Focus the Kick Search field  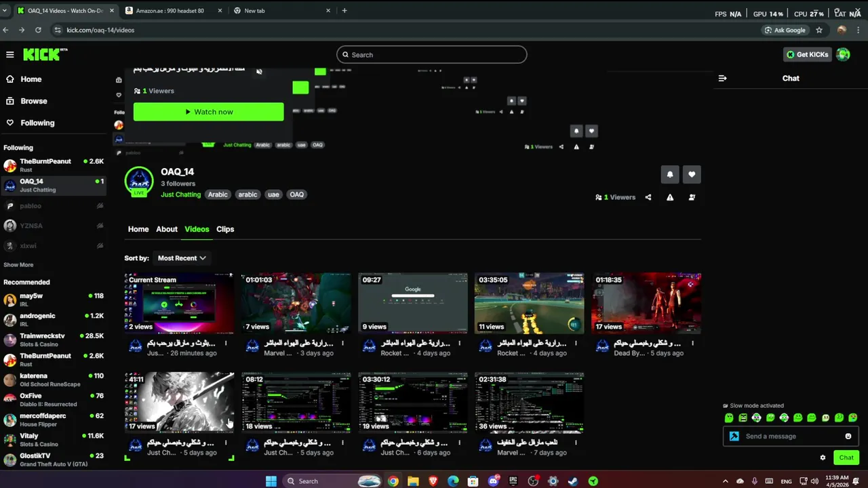(431, 55)
